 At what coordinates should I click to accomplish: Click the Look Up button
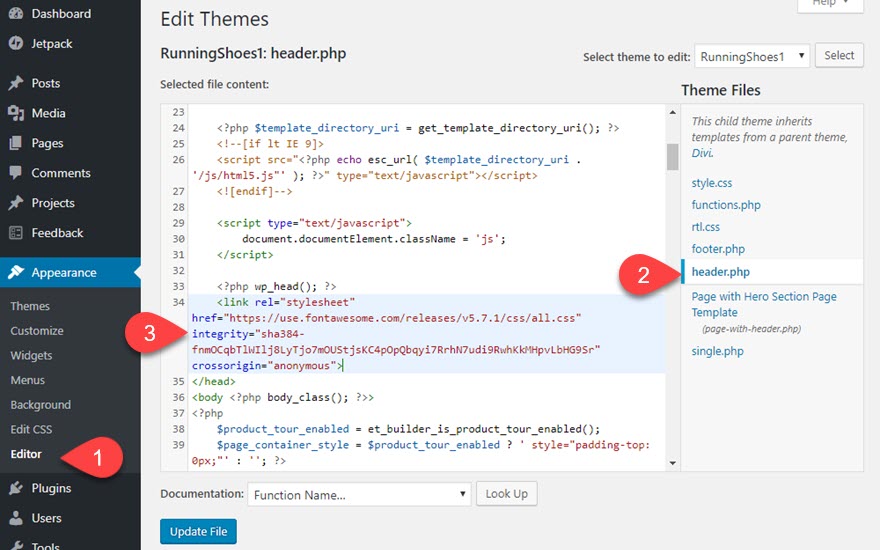pyautogui.click(x=507, y=494)
